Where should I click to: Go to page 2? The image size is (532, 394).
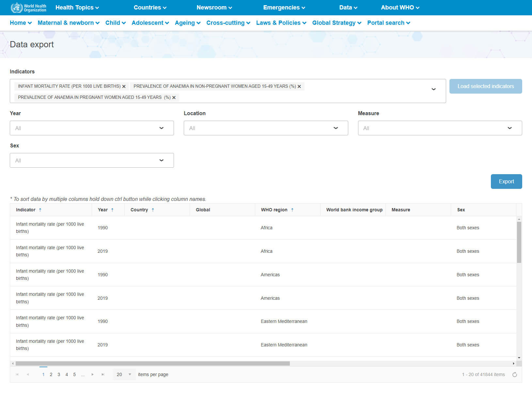51,374
